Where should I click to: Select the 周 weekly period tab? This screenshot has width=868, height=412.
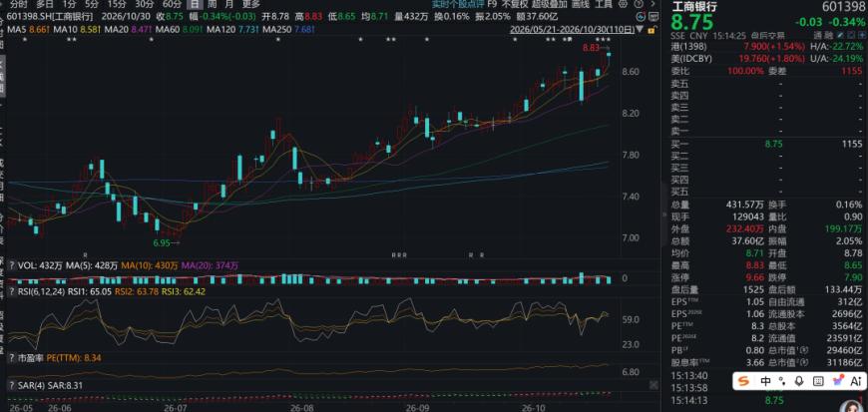212,4
